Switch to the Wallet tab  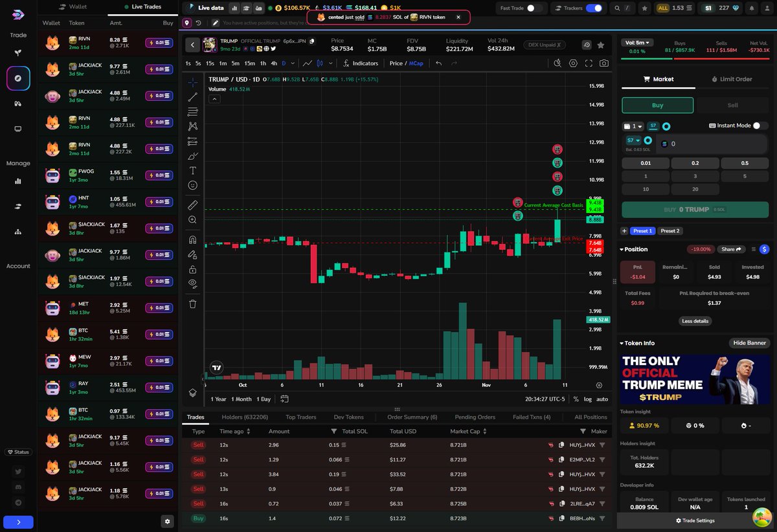[72, 6]
